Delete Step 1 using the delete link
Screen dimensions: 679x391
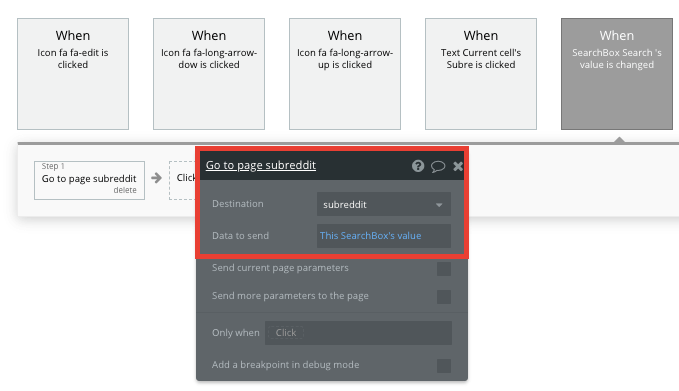pos(125,190)
